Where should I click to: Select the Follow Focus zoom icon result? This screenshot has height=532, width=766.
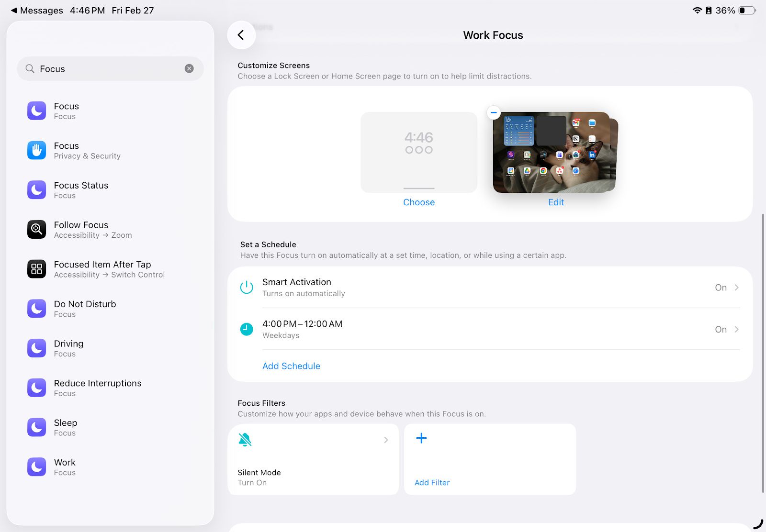(37, 230)
